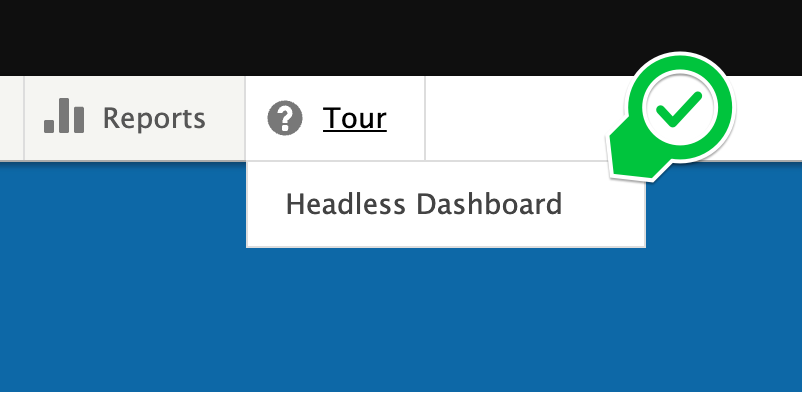Click the green pointer tail of the badge
This screenshot has height=398, width=802.
pos(629,156)
